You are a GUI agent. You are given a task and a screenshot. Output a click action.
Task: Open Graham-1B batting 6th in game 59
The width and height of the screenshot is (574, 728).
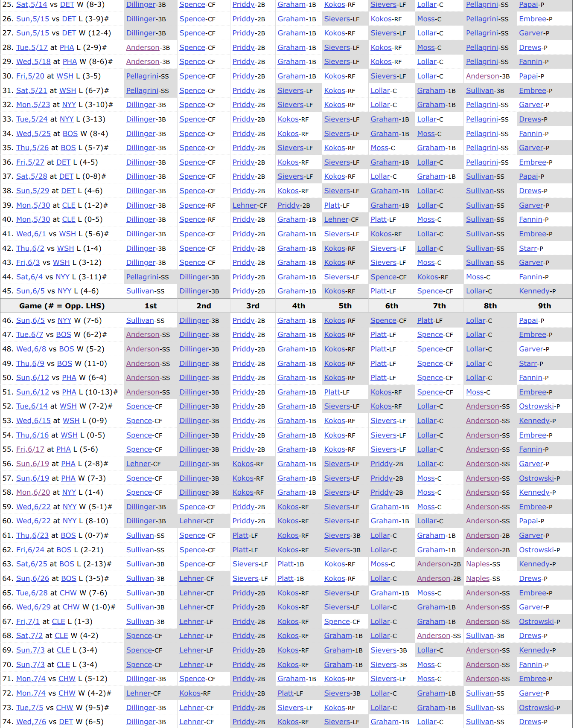[x=385, y=507]
